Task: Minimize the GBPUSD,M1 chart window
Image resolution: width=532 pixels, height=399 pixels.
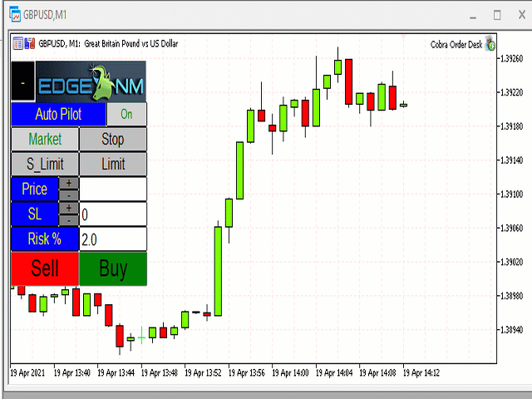Action: [473, 16]
